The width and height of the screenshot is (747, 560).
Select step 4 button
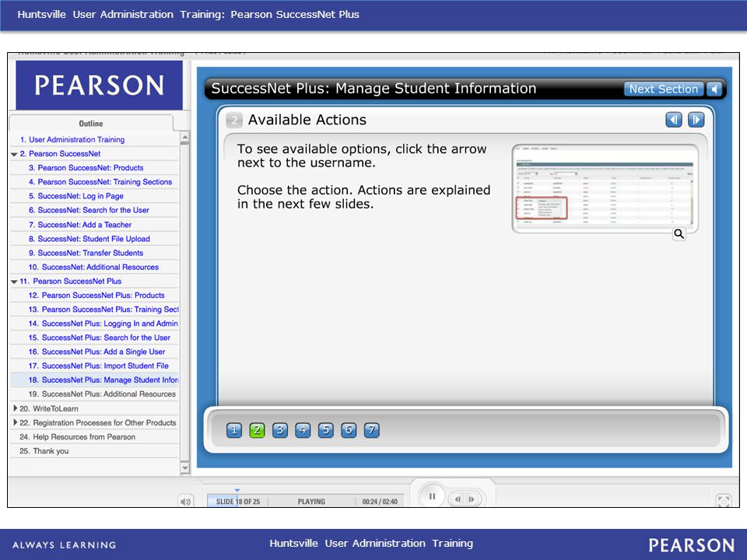(303, 430)
